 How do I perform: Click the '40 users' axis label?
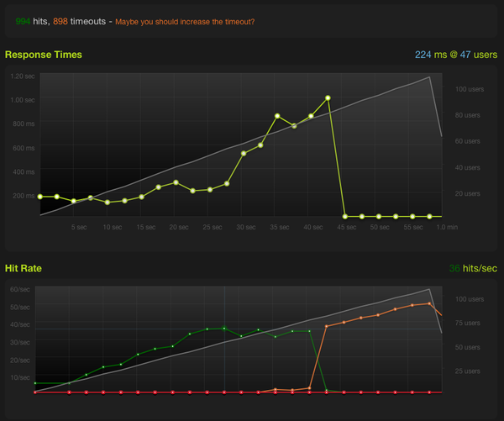468,167
